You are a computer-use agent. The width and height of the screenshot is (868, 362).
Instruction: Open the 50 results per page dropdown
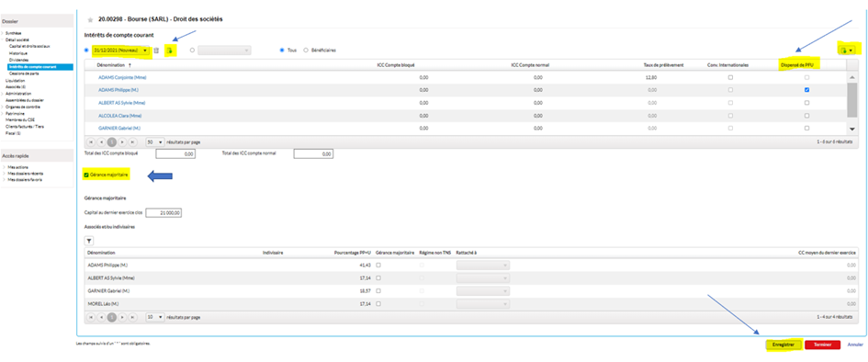155,141
